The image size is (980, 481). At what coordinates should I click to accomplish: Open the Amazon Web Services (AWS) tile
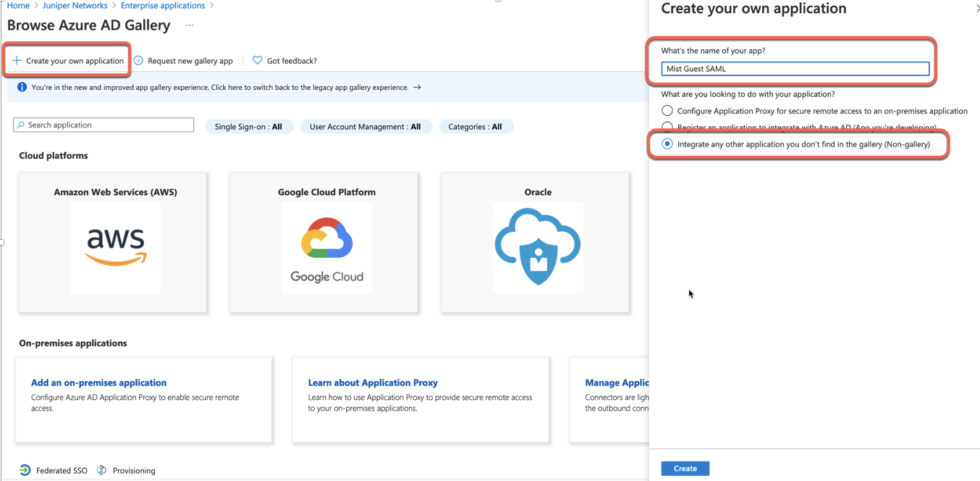click(113, 243)
